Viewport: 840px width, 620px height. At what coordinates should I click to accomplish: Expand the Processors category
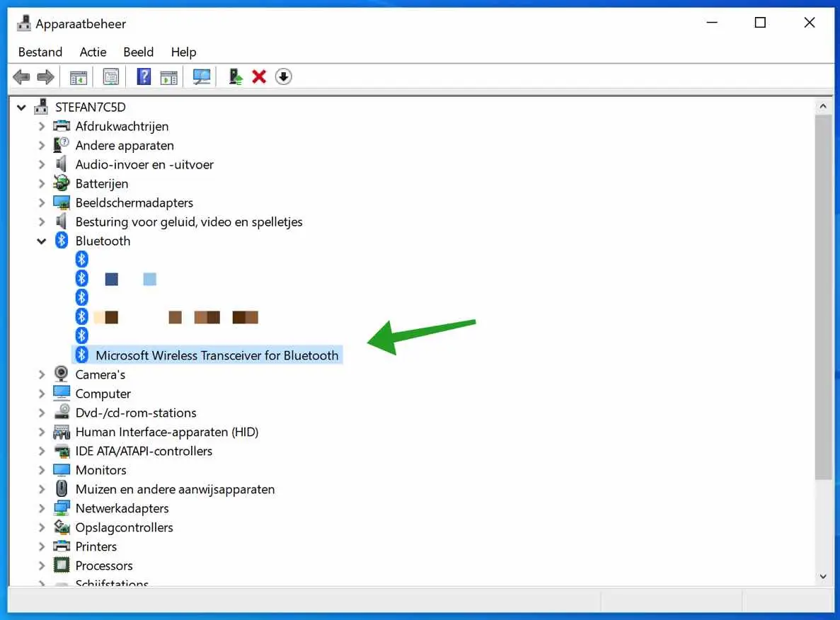[x=42, y=566]
